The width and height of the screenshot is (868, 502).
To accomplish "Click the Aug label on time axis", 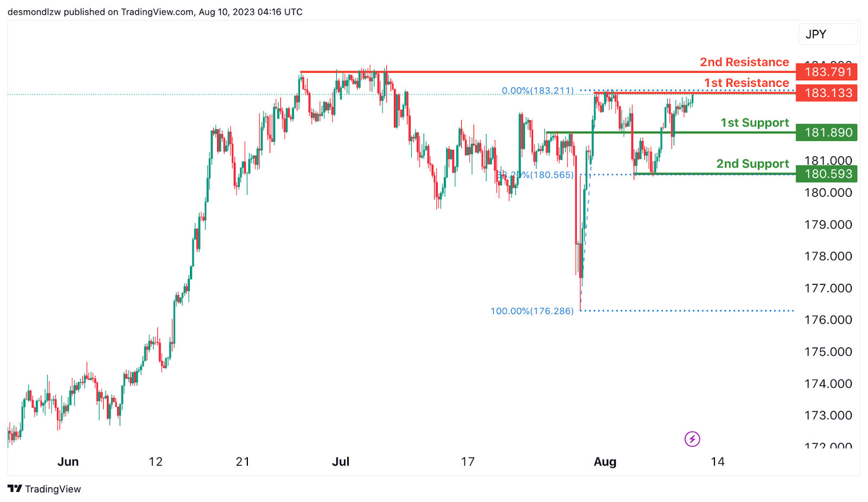I will (x=605, y=461).
